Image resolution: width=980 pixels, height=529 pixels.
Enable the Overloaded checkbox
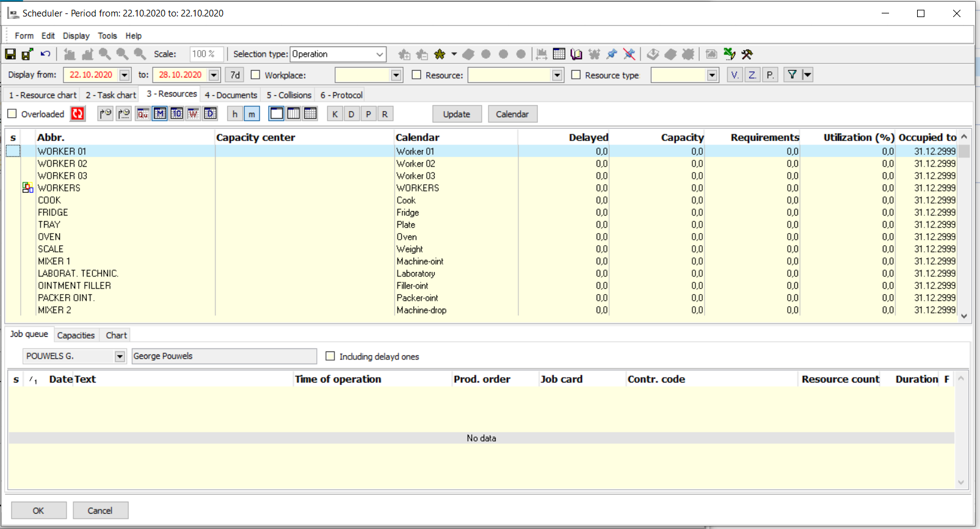click(12, 114)
